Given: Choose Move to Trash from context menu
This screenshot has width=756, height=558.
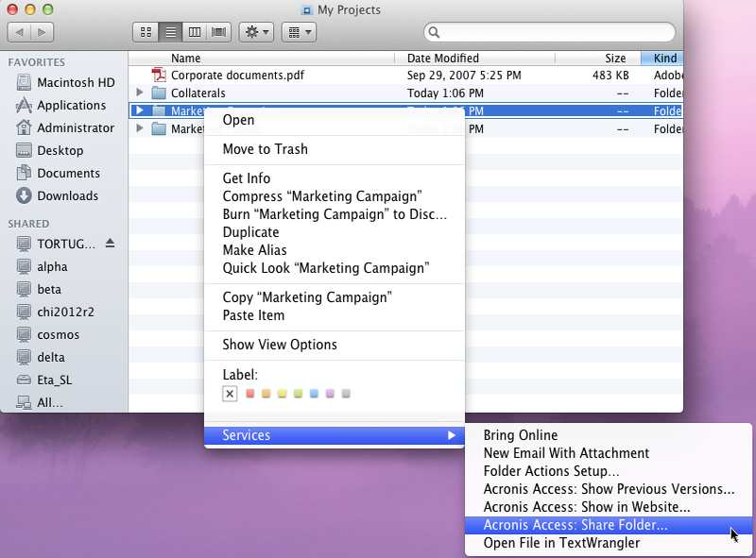Looking at the screenshot, I should click(x=265, y=149).
